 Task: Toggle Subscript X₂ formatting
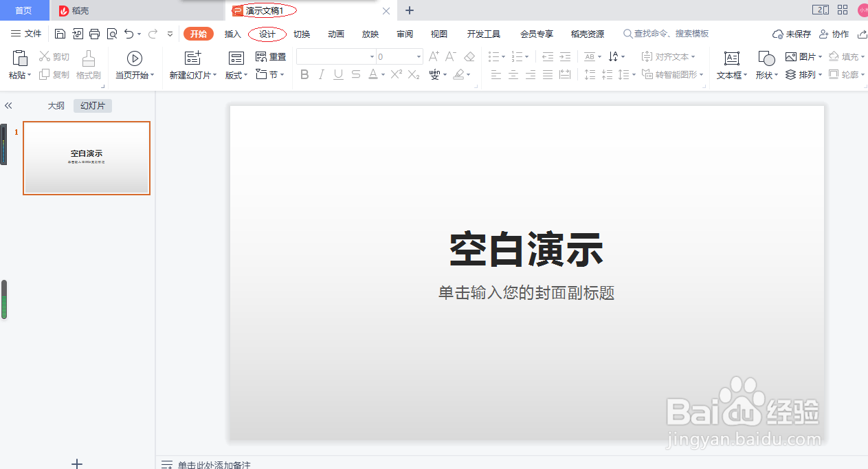click(414, 74)
